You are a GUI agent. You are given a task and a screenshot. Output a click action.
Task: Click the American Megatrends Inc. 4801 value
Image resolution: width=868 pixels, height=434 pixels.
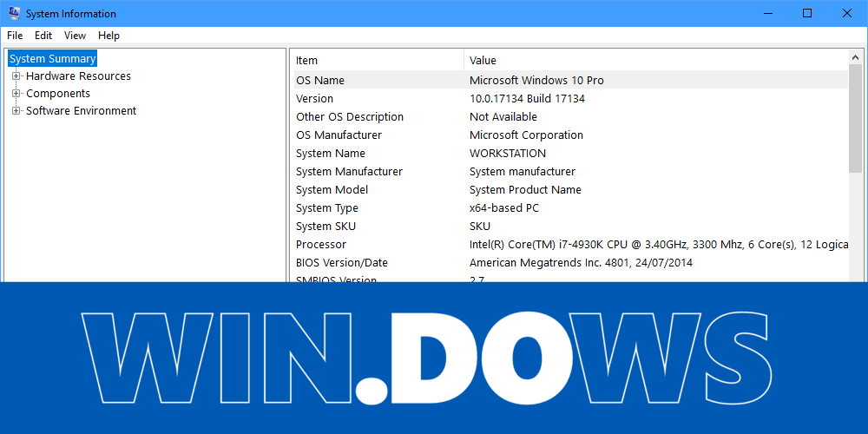[x=581, y=263]
